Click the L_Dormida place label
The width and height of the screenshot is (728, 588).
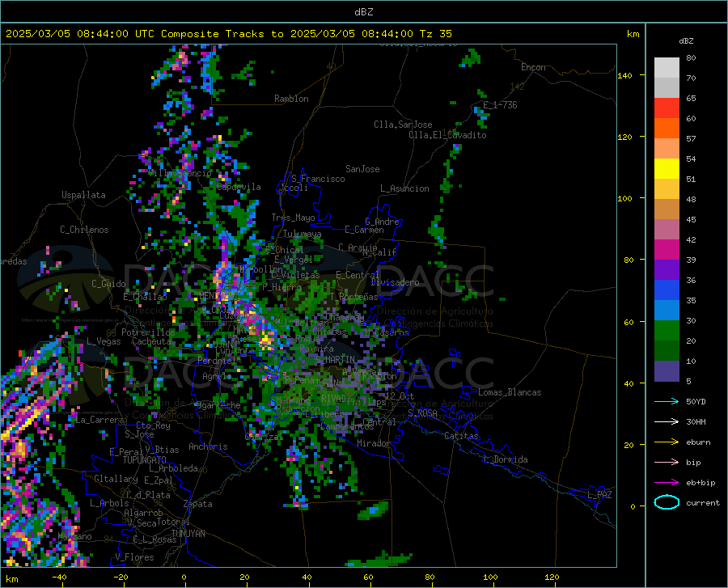point(506,459)
